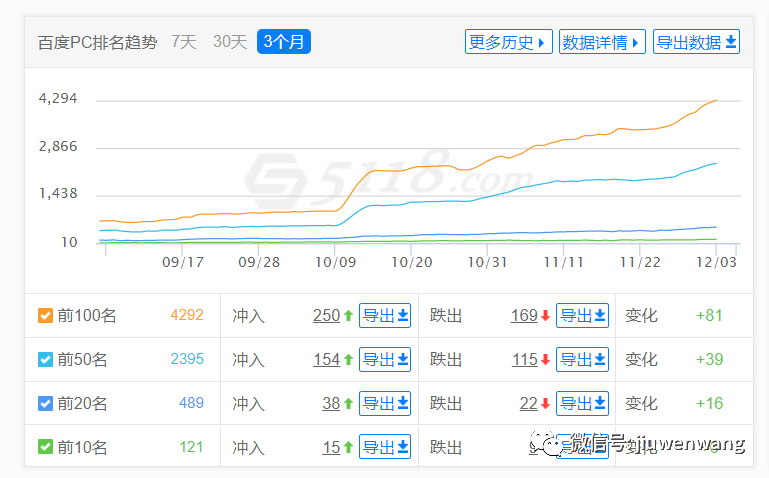Toggle the 前50名 series checkbox
Screen dimensions: 769x478
click(45, 359)
